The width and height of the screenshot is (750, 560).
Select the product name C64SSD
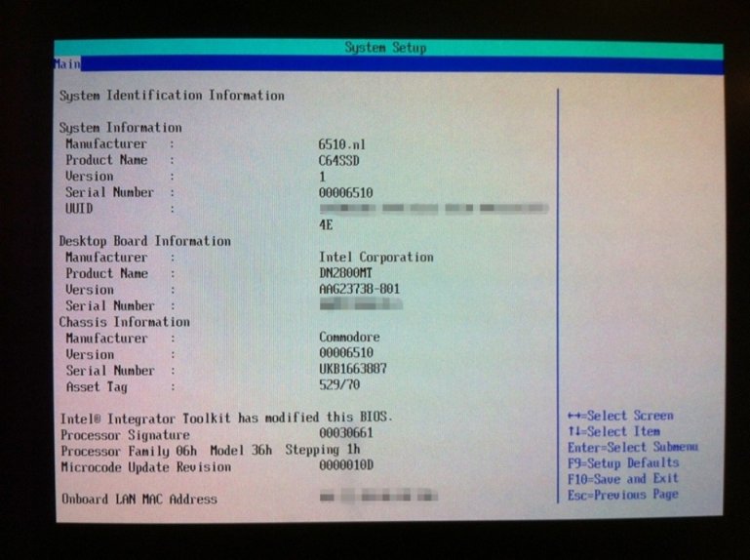coord(339,160)
